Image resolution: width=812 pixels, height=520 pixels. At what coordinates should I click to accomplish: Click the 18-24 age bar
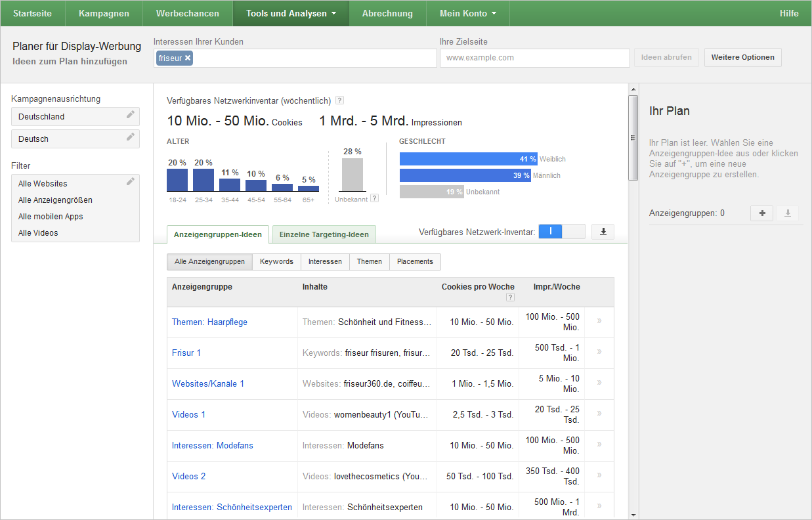point(177,180)
